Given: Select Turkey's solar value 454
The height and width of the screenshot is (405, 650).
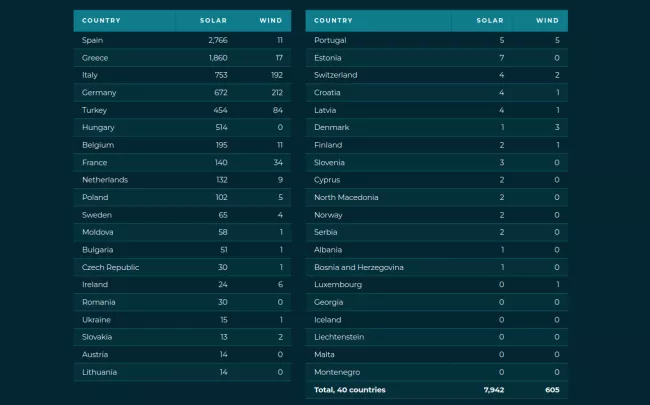Looking at the screenshot, I should [x=221, y=110].
